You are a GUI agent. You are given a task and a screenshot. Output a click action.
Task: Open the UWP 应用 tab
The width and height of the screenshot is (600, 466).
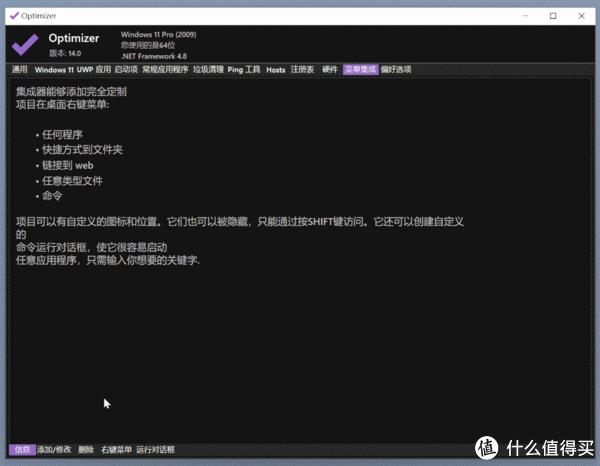coord(94,70)
